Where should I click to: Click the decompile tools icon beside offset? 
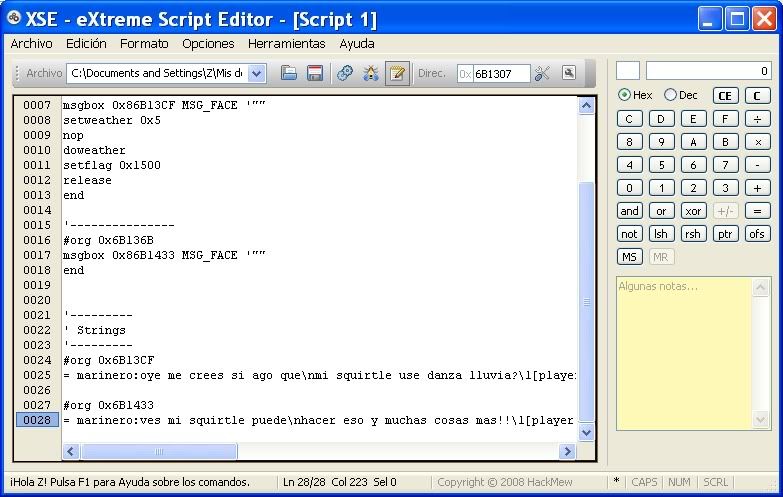(542, 73)
